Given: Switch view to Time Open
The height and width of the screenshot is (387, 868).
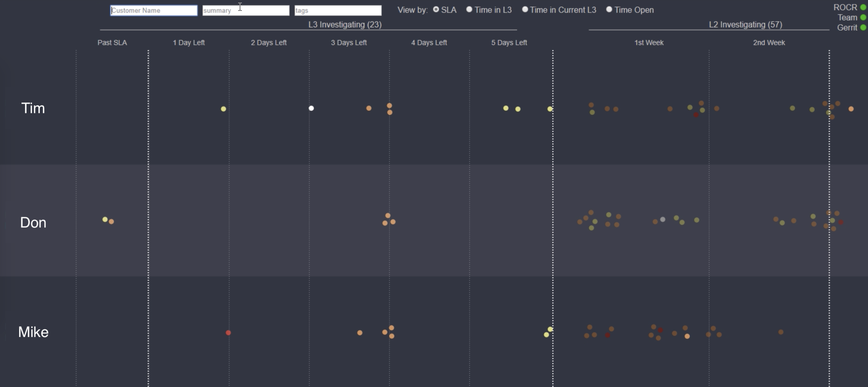Looking at the screenshot, I should (609, 10).
